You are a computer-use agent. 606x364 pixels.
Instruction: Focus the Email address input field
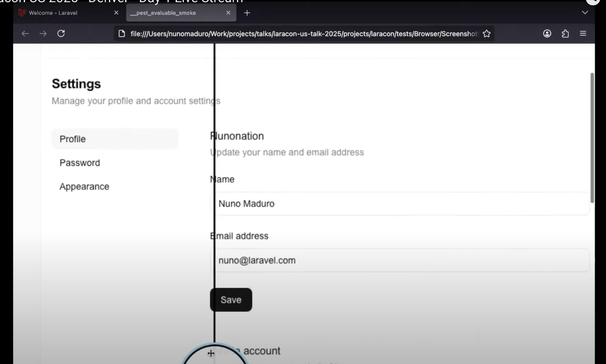pos(400,260)
